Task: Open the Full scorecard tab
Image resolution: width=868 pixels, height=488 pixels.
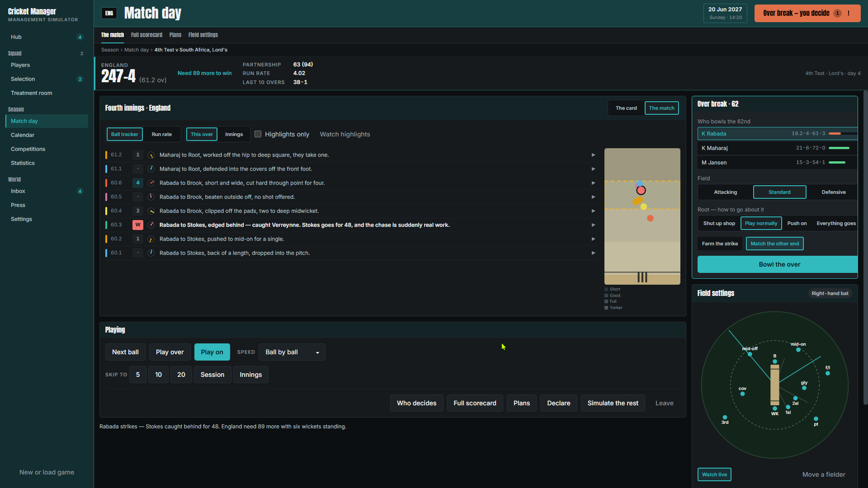Action: tap(146, 35)
